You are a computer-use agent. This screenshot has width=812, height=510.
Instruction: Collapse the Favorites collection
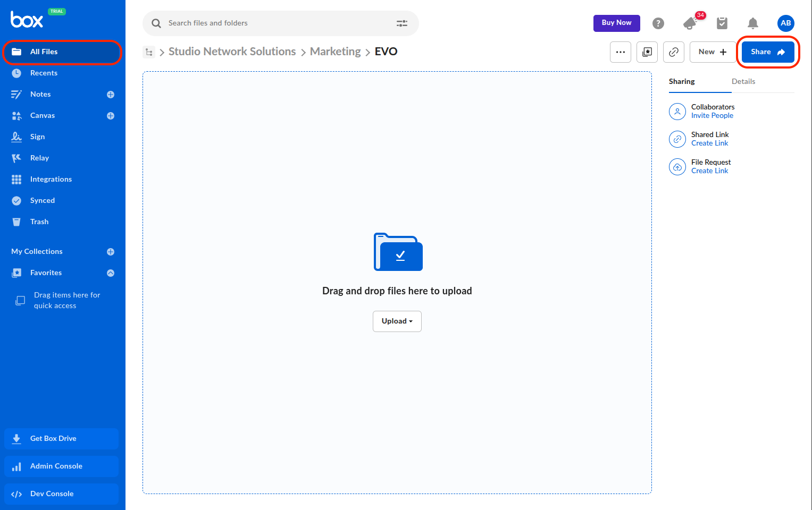pyautogui.click(x=111, y=273)
